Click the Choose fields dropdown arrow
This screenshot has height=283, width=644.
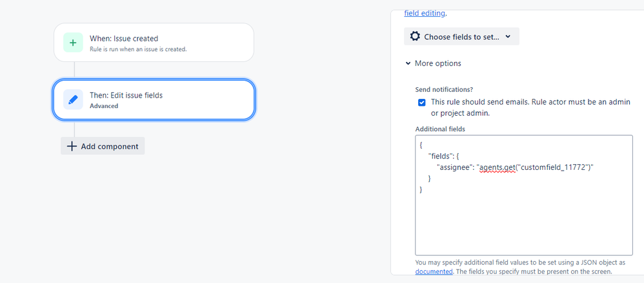click(508, 37)
